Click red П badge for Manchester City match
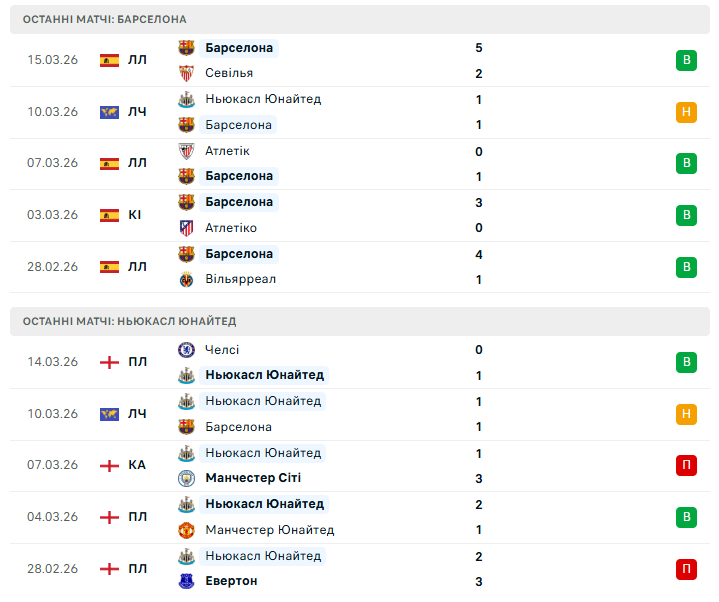Screen dimensions: 719x602 (x=686, y=465)
